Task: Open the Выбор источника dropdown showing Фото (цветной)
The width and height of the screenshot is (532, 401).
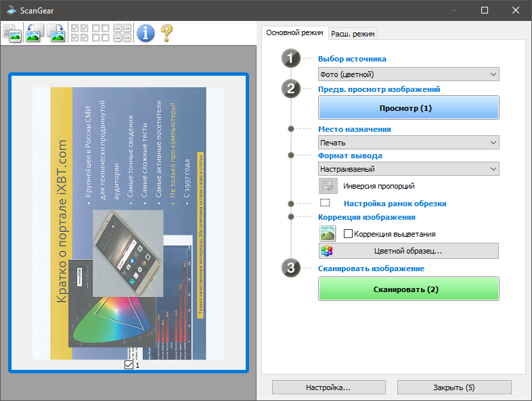Action: [x=409, y=74]
